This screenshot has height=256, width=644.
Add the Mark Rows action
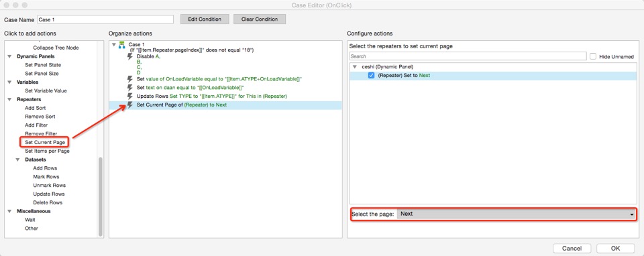(46, 177)
